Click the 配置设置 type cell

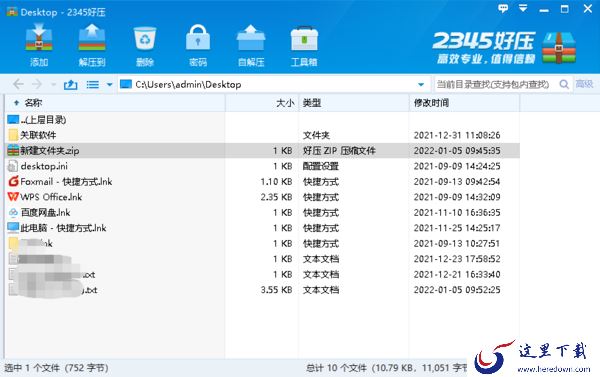coord(321,166)
